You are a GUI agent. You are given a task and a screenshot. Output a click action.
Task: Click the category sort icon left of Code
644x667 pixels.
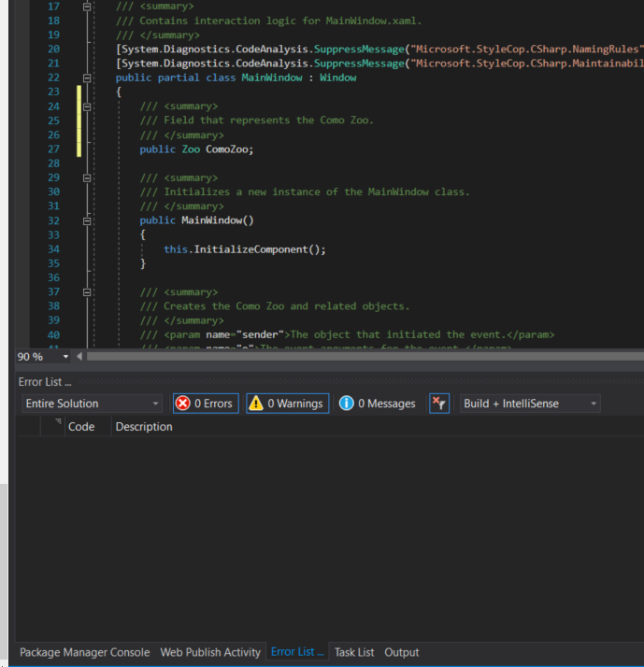coord(58,421)
